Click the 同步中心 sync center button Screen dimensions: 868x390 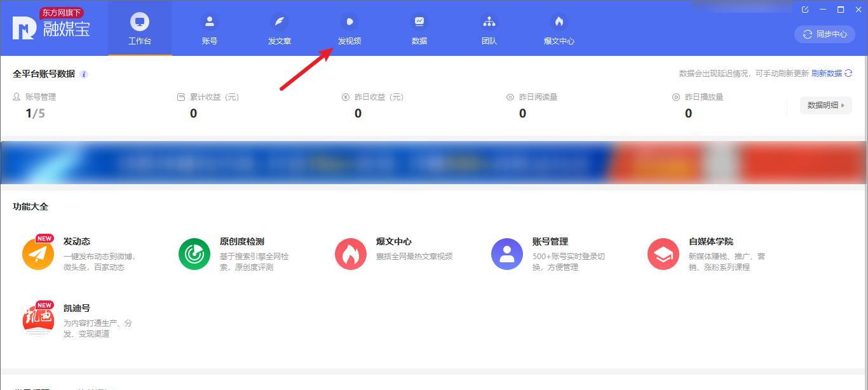pos(825,34)
